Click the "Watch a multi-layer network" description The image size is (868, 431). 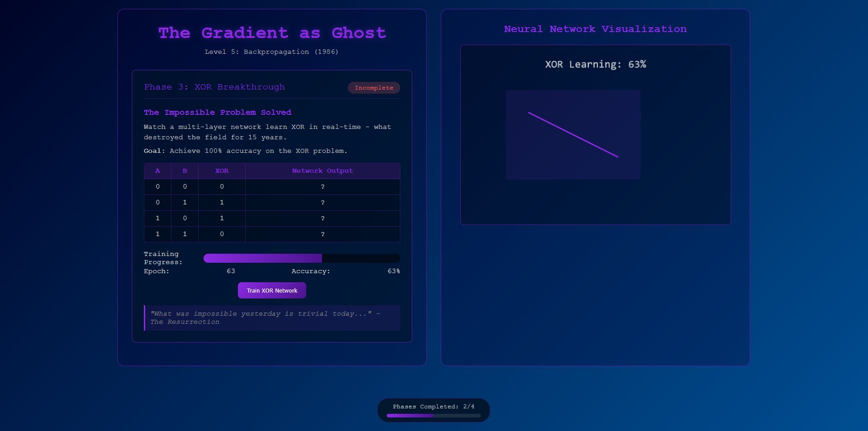coord(267,132)
